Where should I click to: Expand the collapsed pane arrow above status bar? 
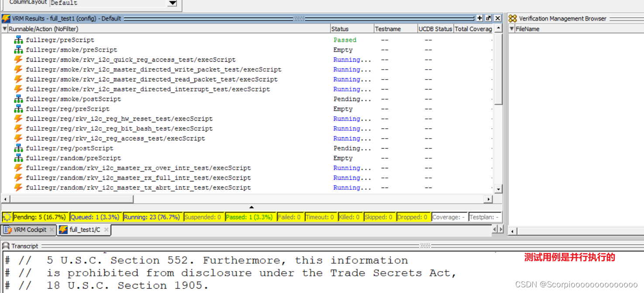coord(251,207)
